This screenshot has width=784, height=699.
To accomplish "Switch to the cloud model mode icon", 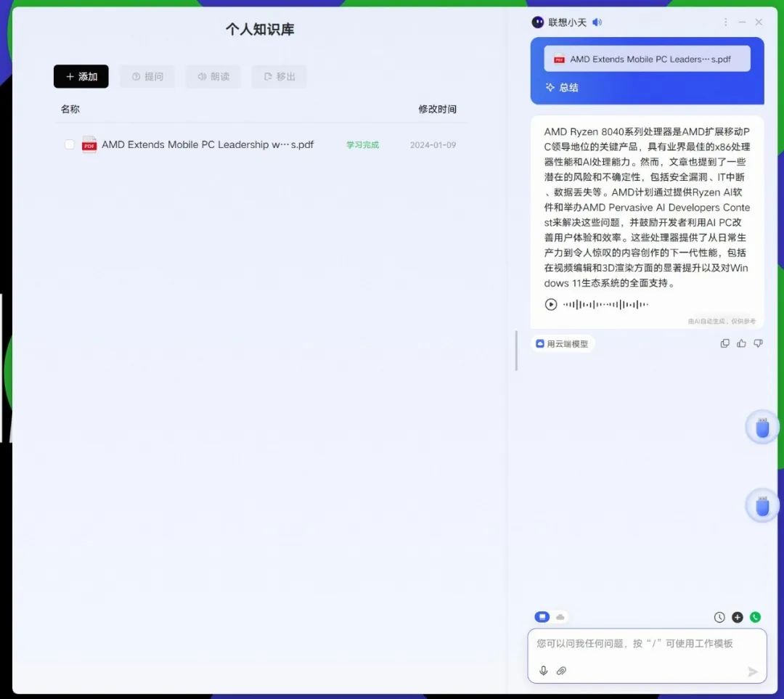I will 560,617.
